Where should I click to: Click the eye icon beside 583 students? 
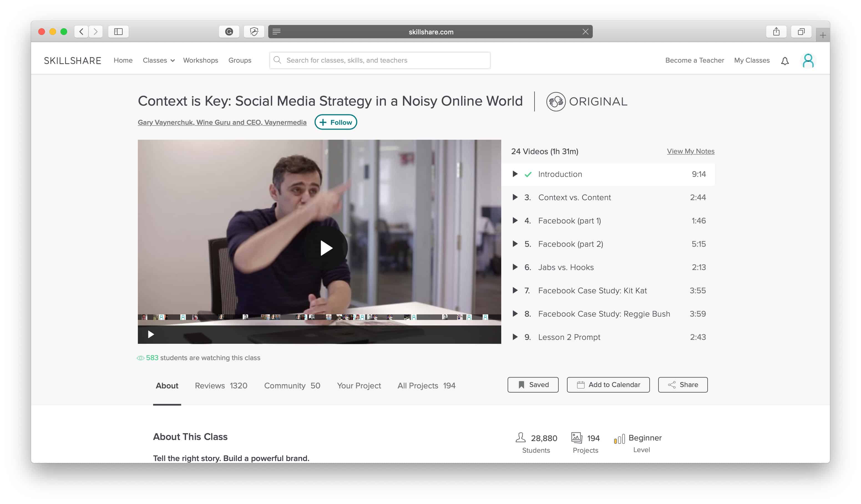[140, 358]
